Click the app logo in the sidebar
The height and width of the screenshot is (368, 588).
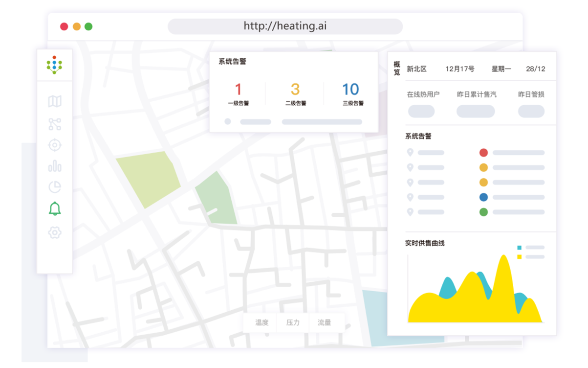coord(55,65)
